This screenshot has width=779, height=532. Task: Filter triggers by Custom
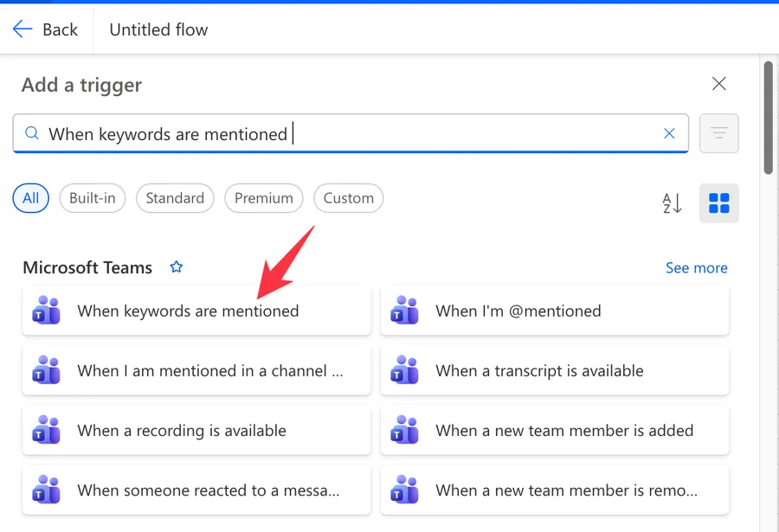click(x=348, y=198)
